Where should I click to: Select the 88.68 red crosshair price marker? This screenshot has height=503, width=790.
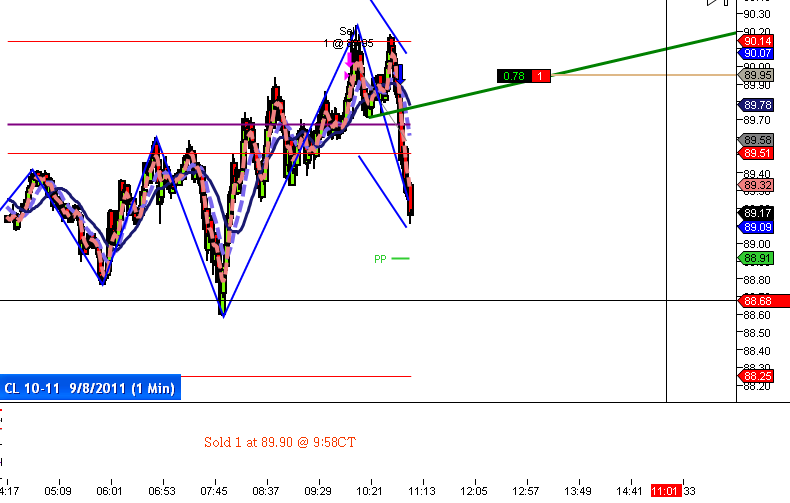763,301
